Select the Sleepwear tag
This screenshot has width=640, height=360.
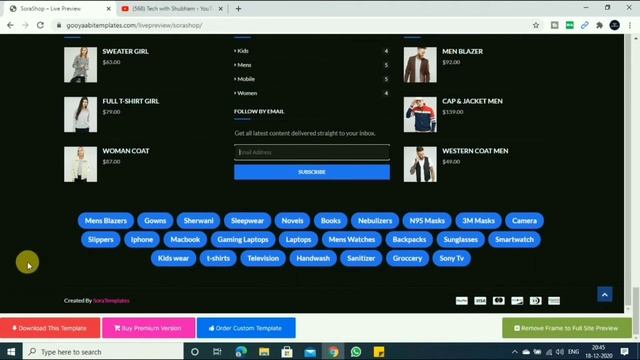click(x=247, y=221)
